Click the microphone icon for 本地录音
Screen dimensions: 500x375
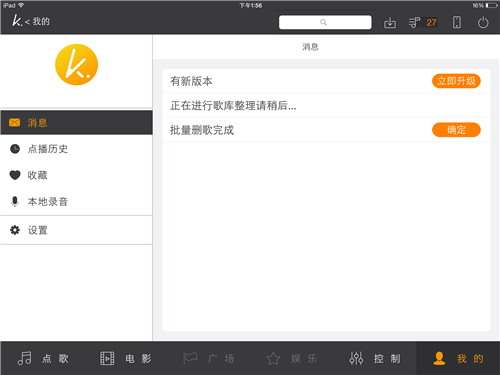tap(15, 201)
